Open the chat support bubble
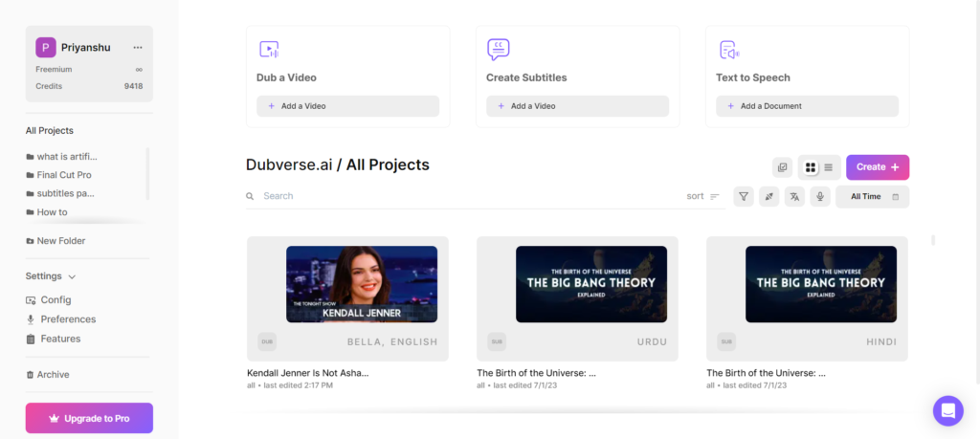Image resolution: width=980 pixels, height=439 pixels. point(948,411)
